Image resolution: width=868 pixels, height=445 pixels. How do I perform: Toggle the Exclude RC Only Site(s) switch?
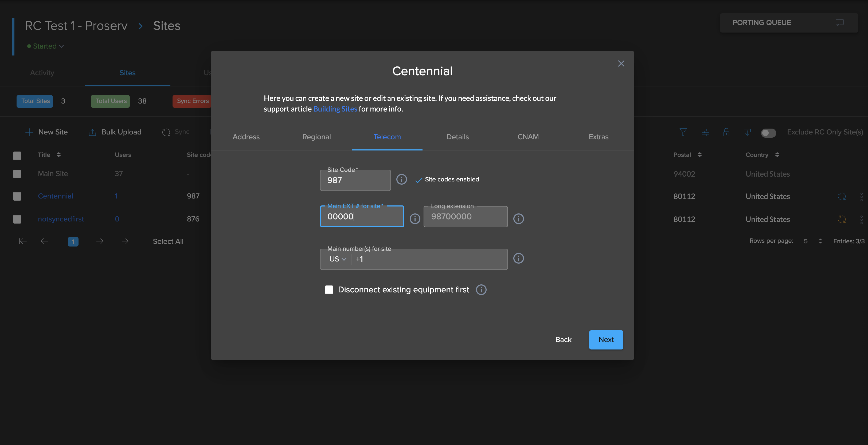pos(768,133)
